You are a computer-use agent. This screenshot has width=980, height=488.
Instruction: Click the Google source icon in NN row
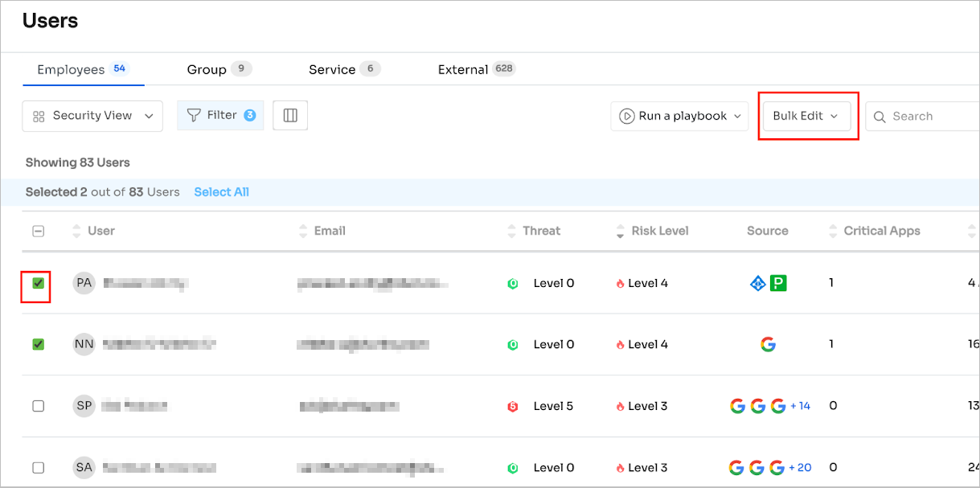click(x=768, y=344)
